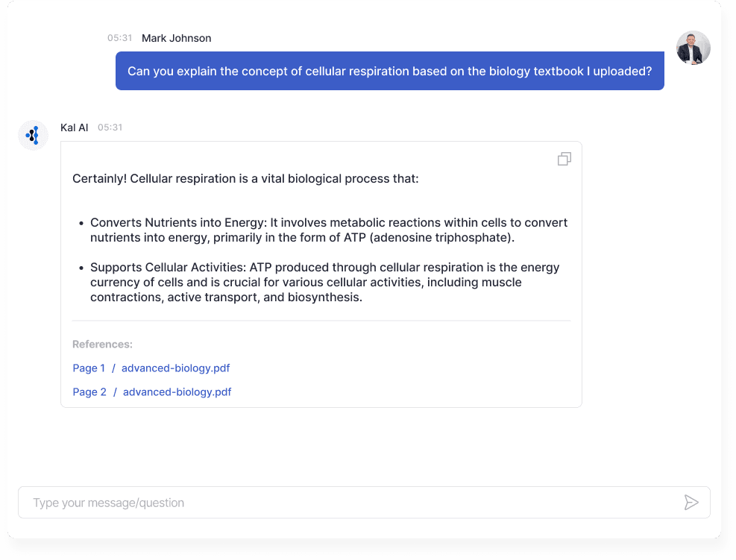Copy the Kal AI response using the copy icon
This screenshot has width=736, height=560.
coord(564,159)
